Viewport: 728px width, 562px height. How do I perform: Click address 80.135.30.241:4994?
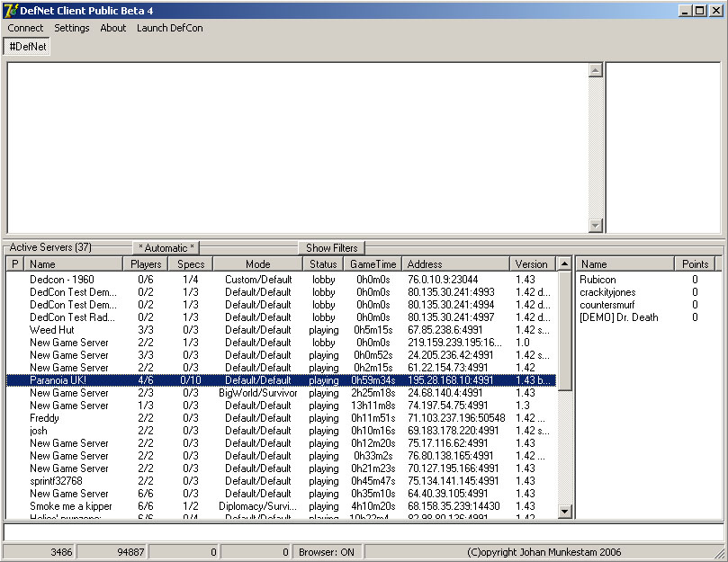tap(451, 305)
